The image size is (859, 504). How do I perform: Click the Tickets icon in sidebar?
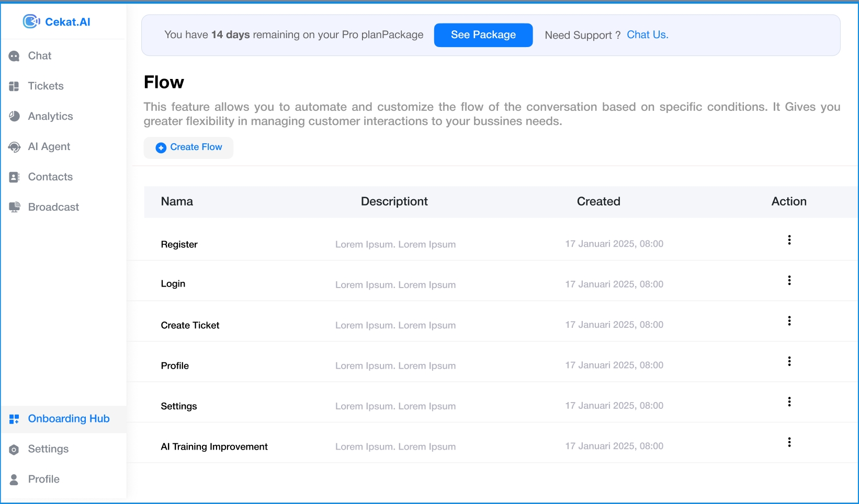[14, 86]
